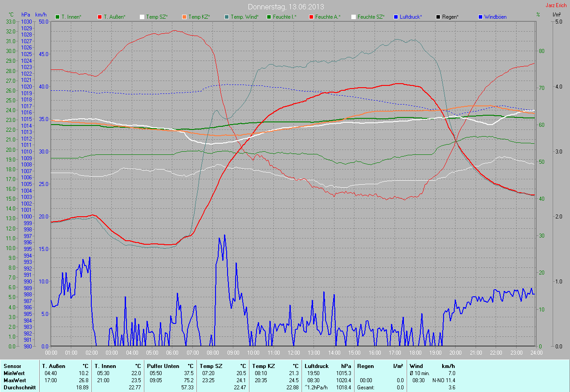The image size is (570, 392).
Task: Click the Temp SZ minimum value 20.5
Action: coord(241,373)
